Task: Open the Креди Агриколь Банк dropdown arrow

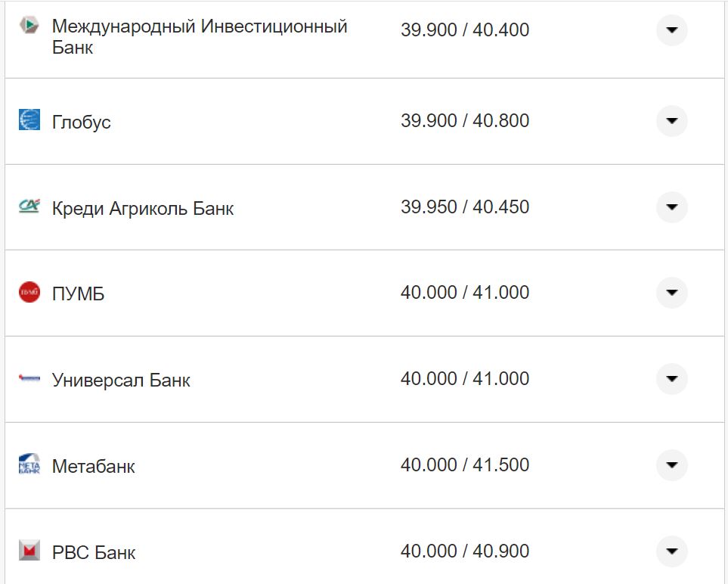Action: coord(671,206)
